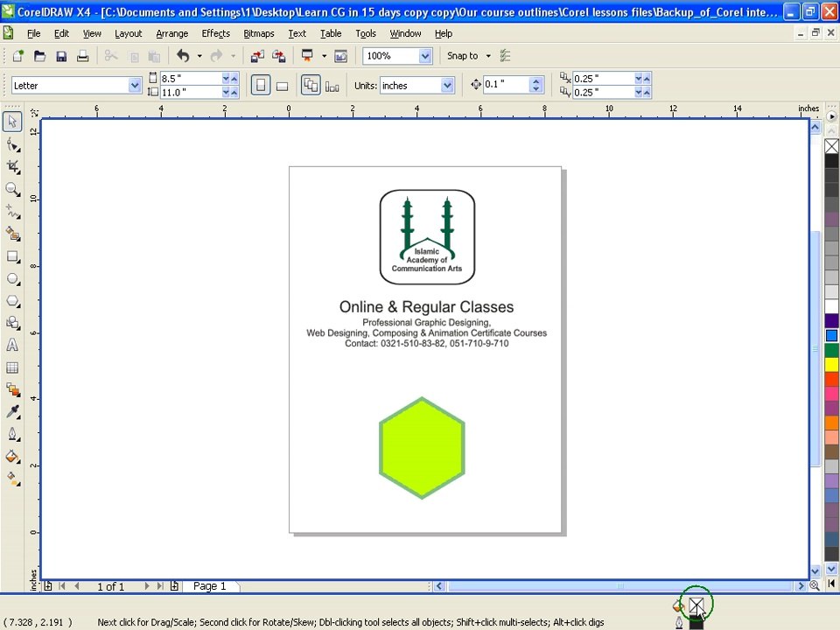The height and width of the screenshot is (630, 840).
Task: Select the Ellipse tool
Action: click(x=12, y=279)
